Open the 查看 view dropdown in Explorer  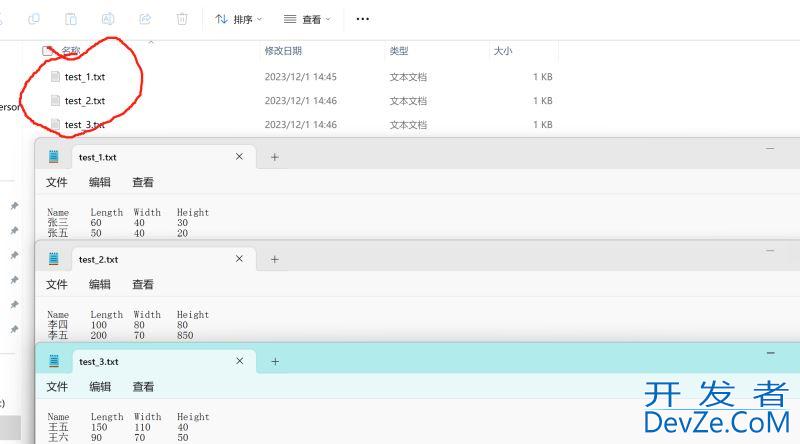coord(307,19)
